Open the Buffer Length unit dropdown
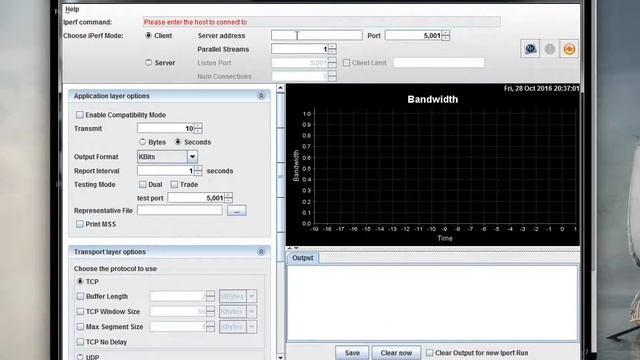The width and height of the screenshot is (640, 360). (251, 296)
